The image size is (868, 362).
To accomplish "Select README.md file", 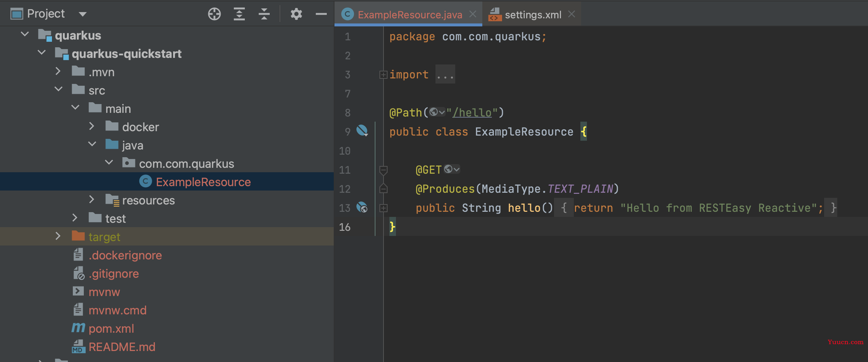I will (x=122, y=347).
